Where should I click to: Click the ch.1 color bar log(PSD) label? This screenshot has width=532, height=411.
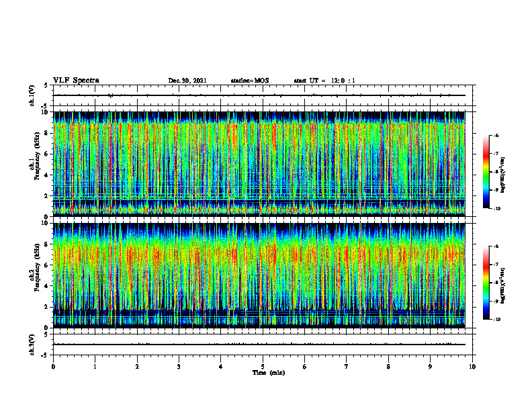click(503, 175)
